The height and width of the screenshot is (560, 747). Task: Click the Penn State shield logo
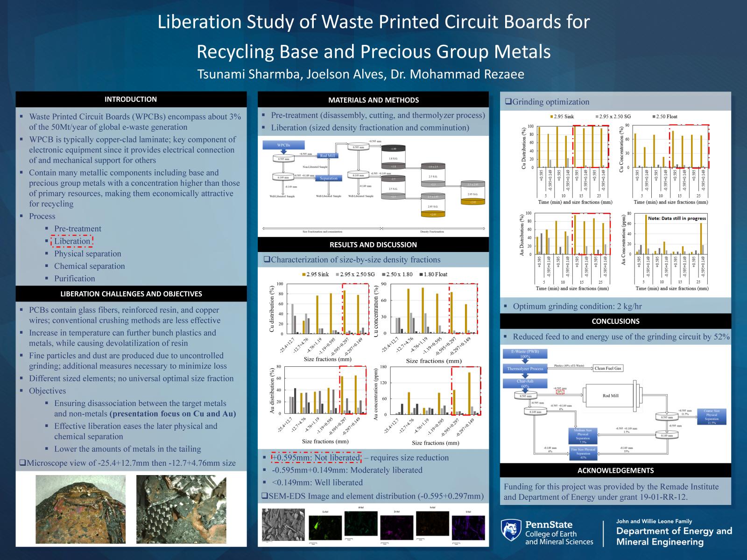point(511,532)
